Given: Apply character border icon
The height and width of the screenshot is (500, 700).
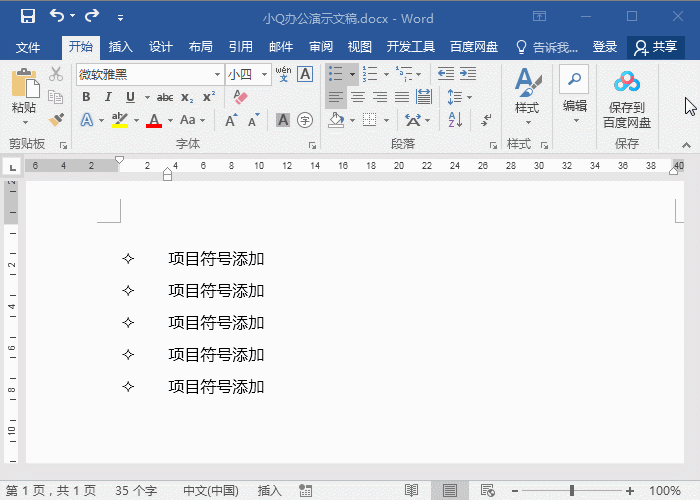Looking at the screenshot, I should click(305, 74).
